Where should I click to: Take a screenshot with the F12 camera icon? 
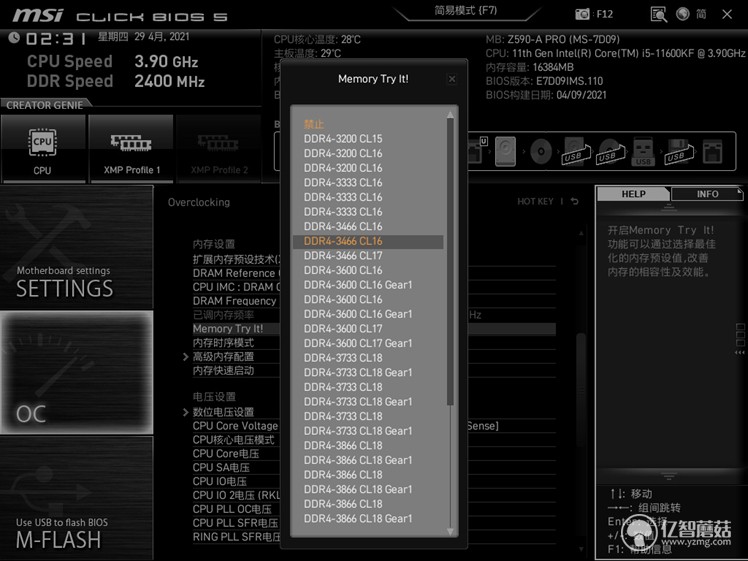(582, 14)
